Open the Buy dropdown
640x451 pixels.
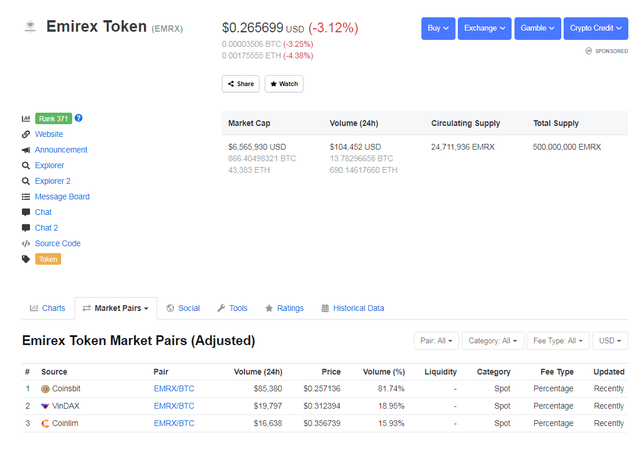(x=437, y=28)
